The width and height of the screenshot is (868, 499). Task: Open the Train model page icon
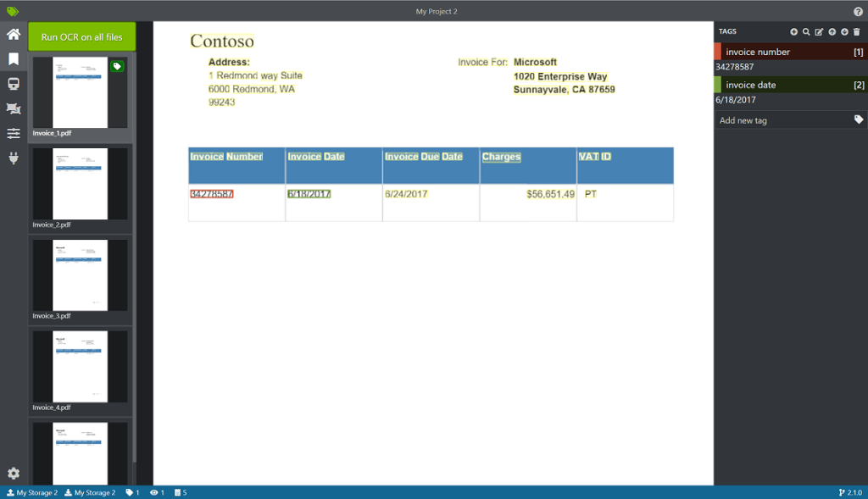tap(13, 84)
